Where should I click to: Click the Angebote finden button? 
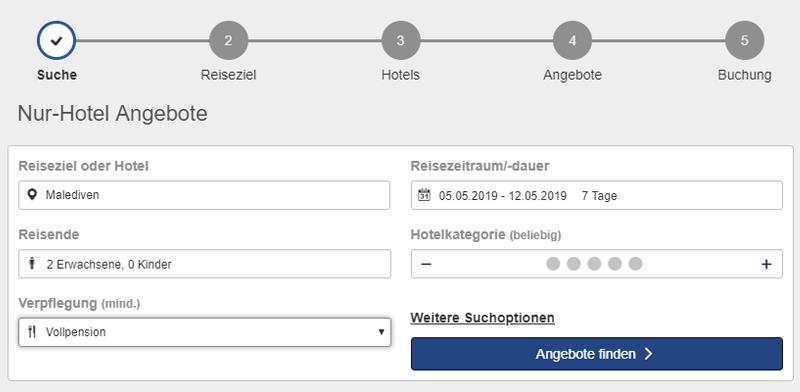coord(596,354)
